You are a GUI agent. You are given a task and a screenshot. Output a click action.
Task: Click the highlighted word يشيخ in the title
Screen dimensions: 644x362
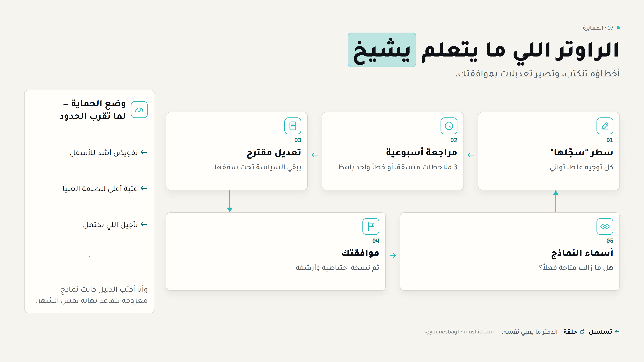pos(382,50)
